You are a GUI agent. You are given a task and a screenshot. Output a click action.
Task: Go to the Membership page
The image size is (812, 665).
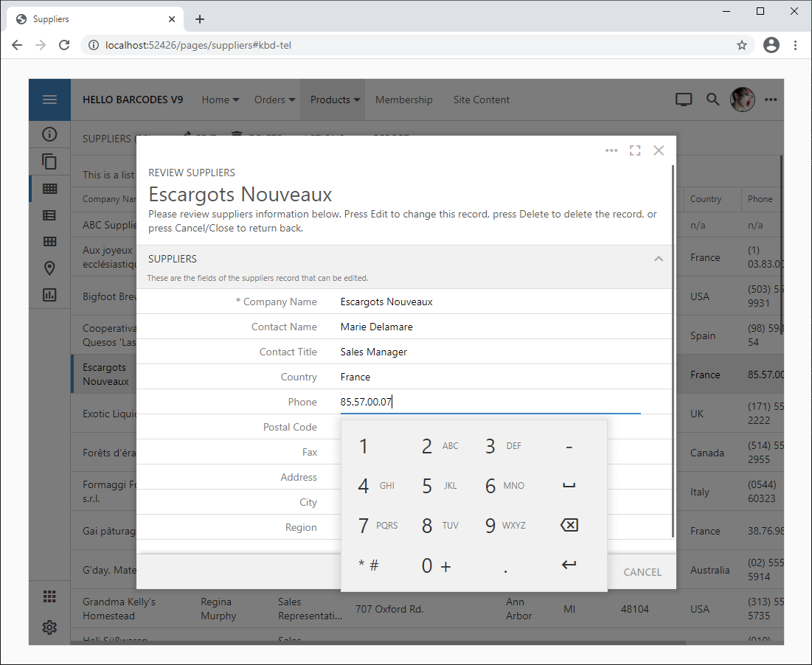point(403,100)
